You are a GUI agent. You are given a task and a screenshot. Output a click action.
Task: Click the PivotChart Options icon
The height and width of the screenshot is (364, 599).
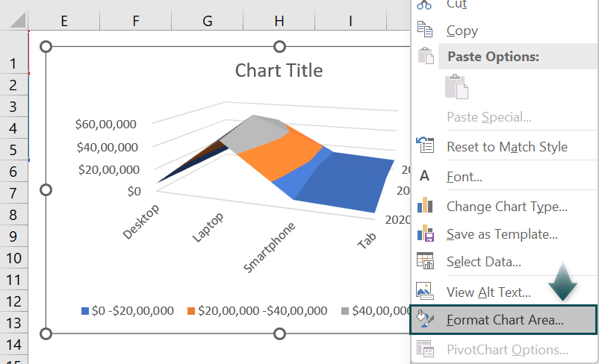click(x=425, y=349)
